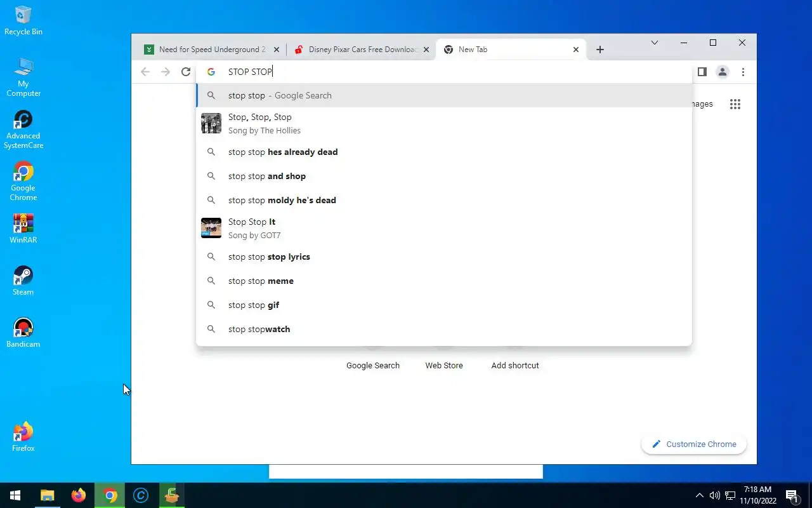Launch Google Chrome desktop shortcut
This screenshot has width=812, height=508.
23,181
